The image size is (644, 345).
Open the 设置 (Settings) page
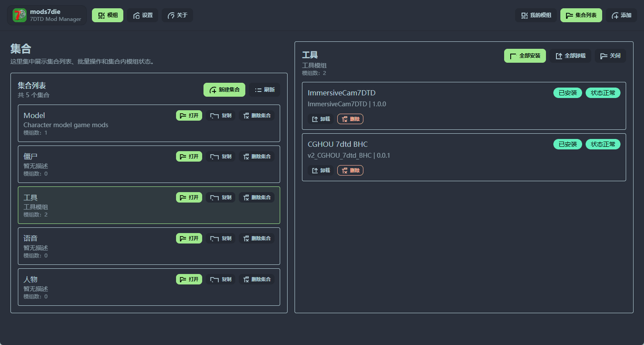pyautogui.click(x=142, y=15)
